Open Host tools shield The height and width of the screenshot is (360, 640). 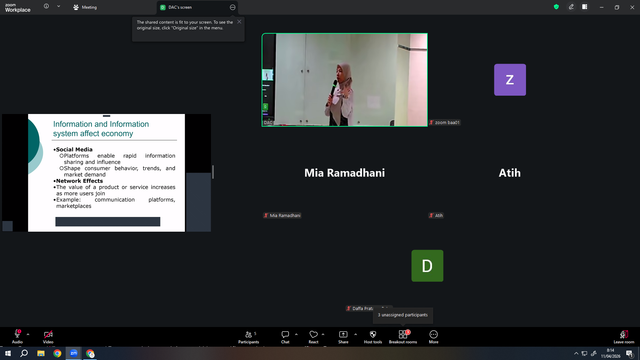click(373, 337)
